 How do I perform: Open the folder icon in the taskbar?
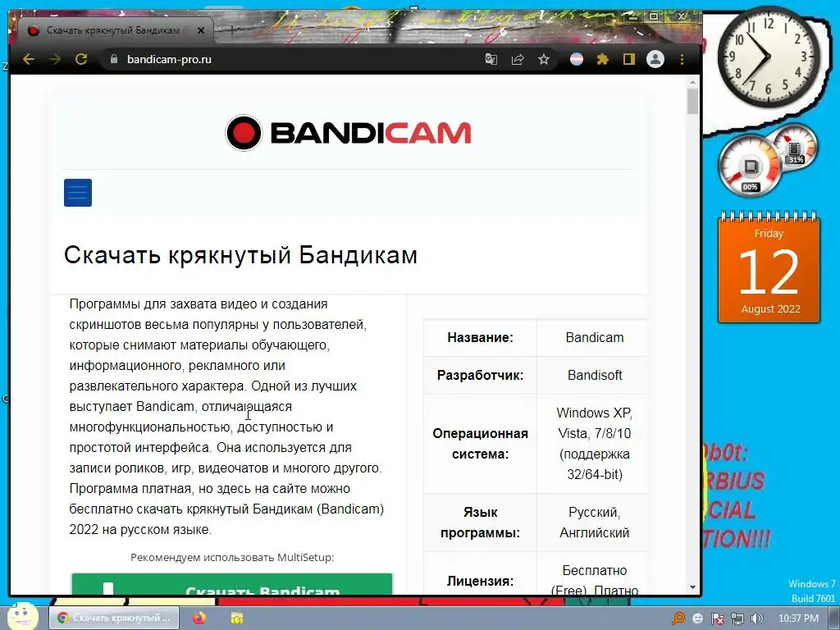pyautogui.click(x=236, y=618)
